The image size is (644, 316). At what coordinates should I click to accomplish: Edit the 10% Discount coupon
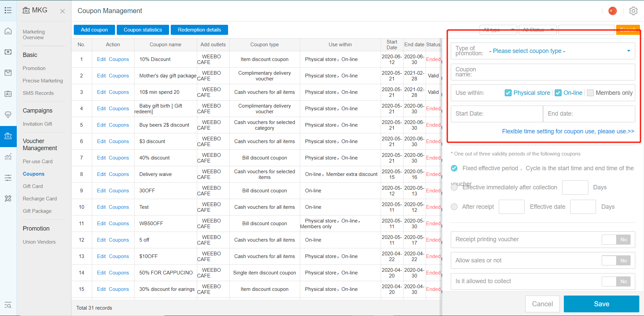[x=101, y=59]
